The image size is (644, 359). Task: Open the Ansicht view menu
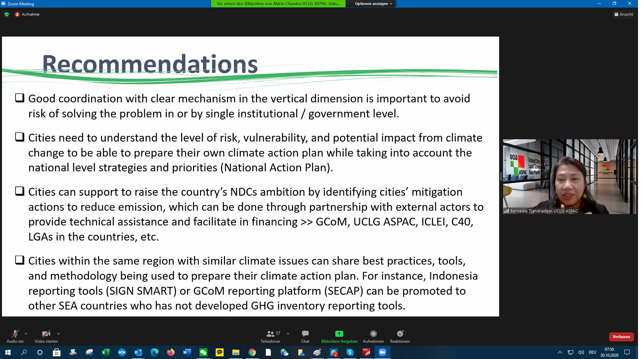tap(624, 14)
